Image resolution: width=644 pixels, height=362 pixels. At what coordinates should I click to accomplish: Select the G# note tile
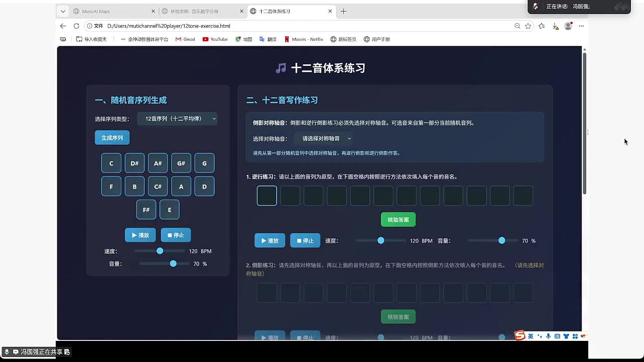coord(181,163)
